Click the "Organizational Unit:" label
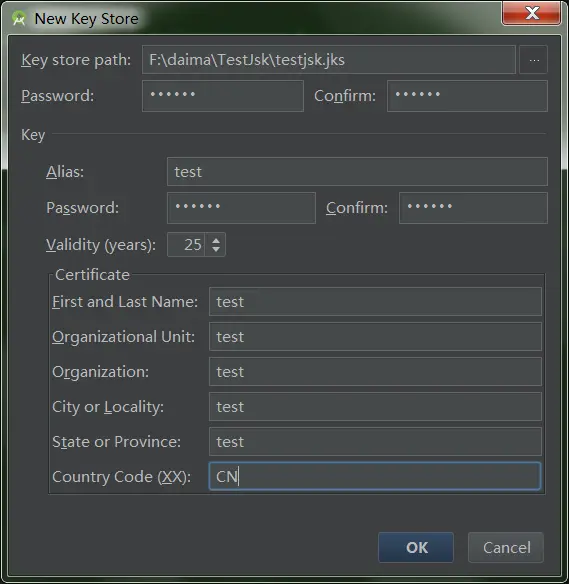The image size is (569, 584). [x=123, y=337]
